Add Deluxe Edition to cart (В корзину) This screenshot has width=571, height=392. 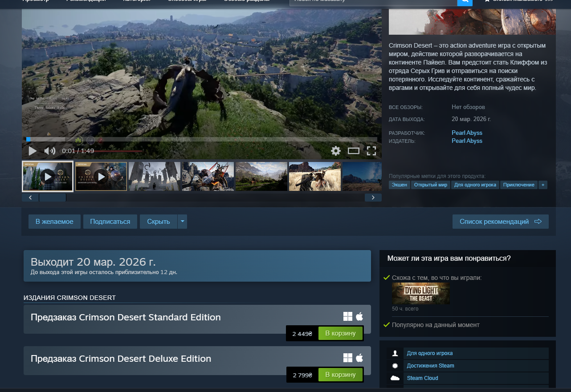341,375
